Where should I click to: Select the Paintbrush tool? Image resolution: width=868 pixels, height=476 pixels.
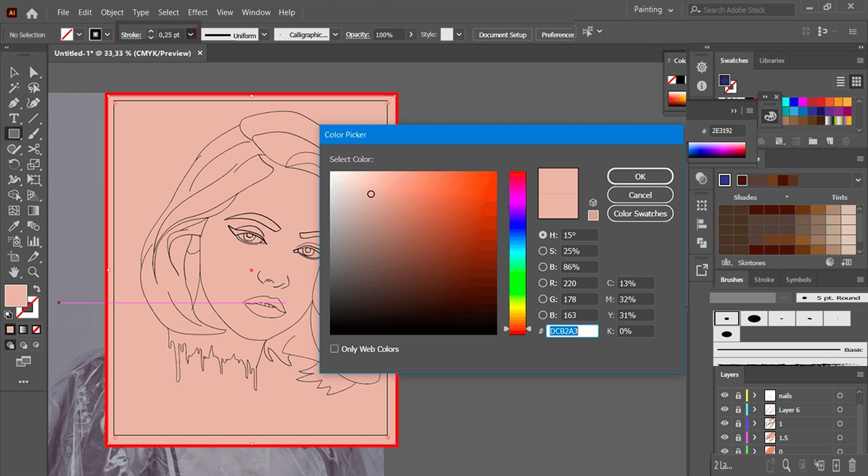pyautogui.click(x=34, y=134)
